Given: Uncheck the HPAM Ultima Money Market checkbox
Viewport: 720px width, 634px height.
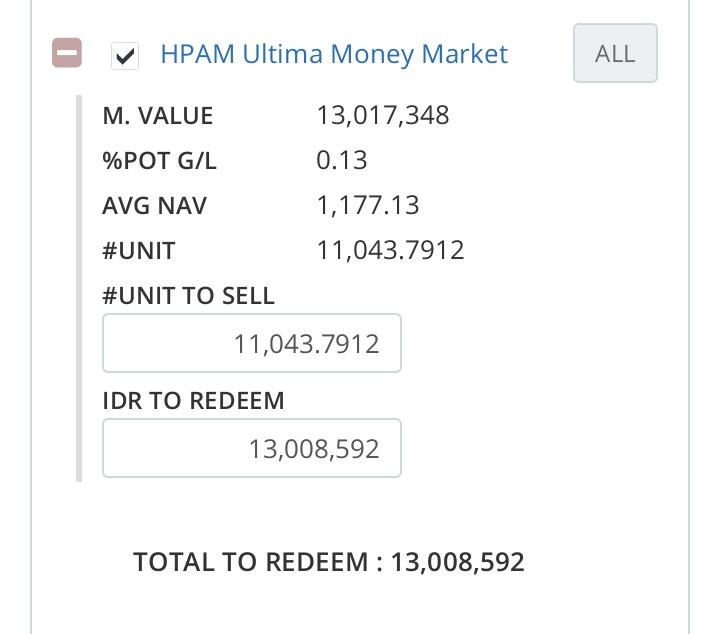Looking at the screenshot, I should 125,55.
